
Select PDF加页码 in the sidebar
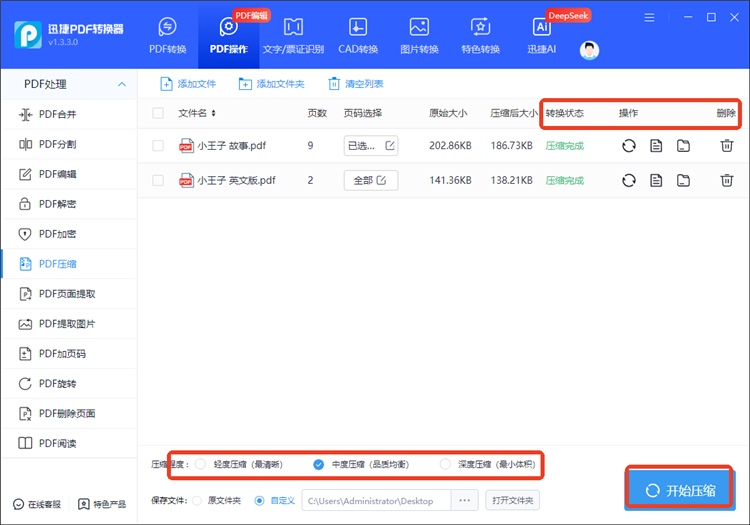click(x=69, y=354)
